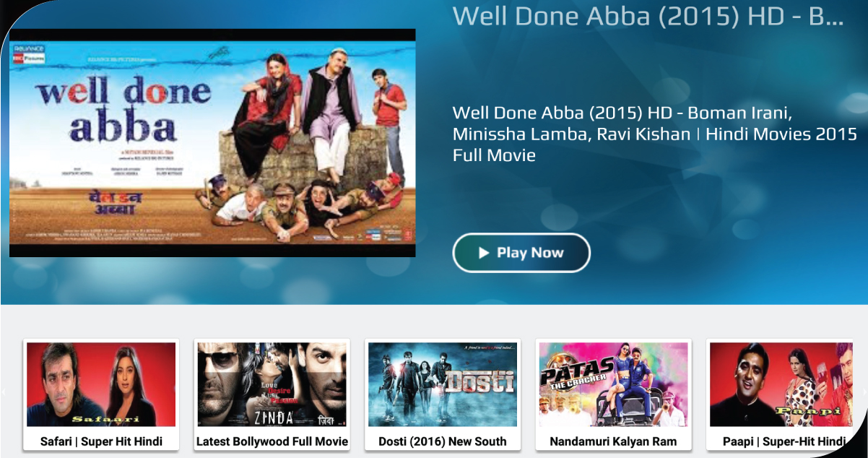Select 'Paapi | Super-Hit Hindi' title label
Viewport: 868px width, 458px height.
pyautogui.click(x=784, y=441)
